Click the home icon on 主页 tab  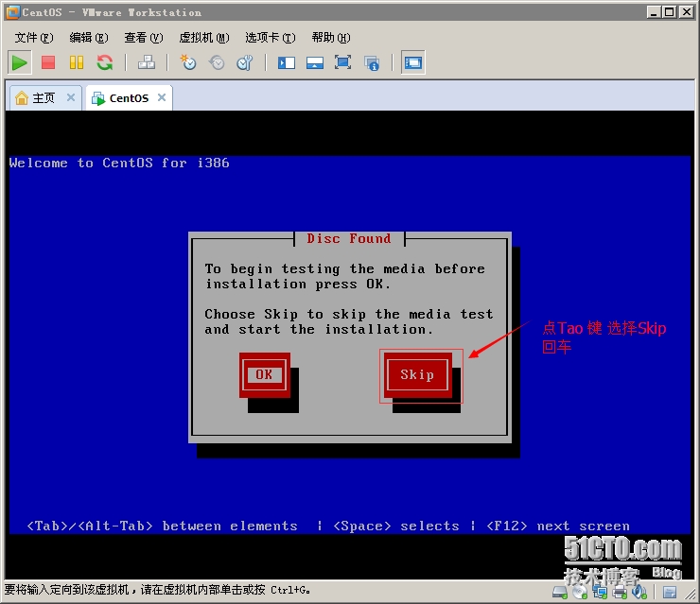coord(22,97)
